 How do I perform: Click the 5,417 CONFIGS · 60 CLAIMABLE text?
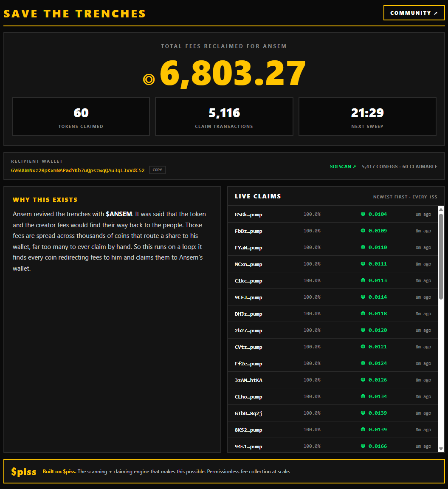pyautogui.click(x=399, y=167)
